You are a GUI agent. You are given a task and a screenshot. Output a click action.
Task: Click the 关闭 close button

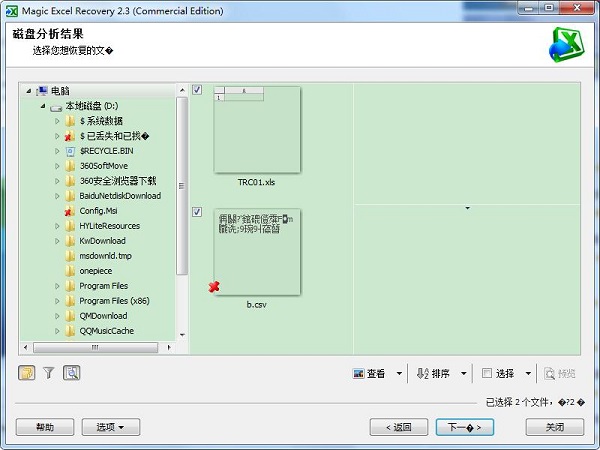(x=555, y=427)
